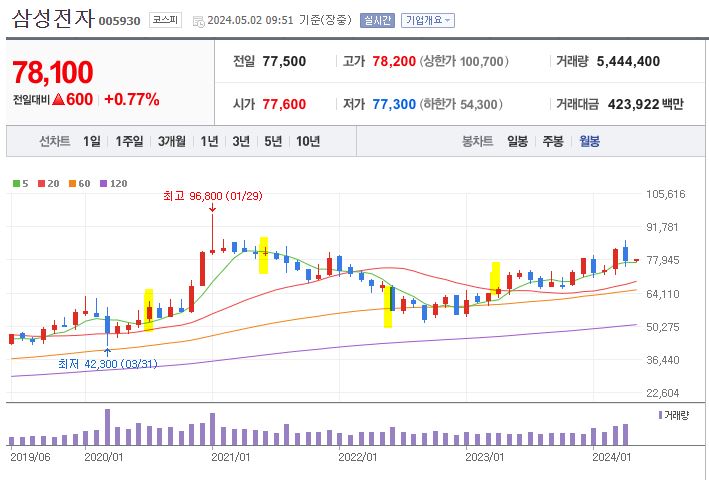Click the 상한가 100,700 text
The image size is (709, 480).
click(464, 61)
